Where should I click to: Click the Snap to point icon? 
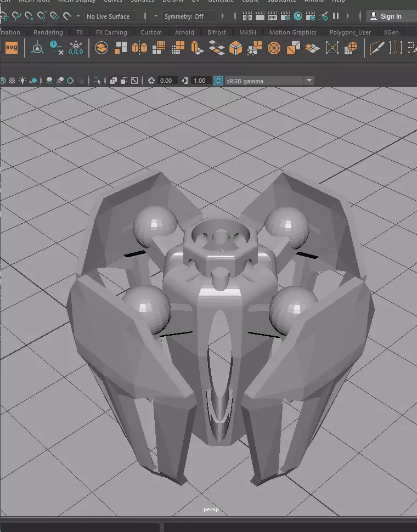coord(29,15)
